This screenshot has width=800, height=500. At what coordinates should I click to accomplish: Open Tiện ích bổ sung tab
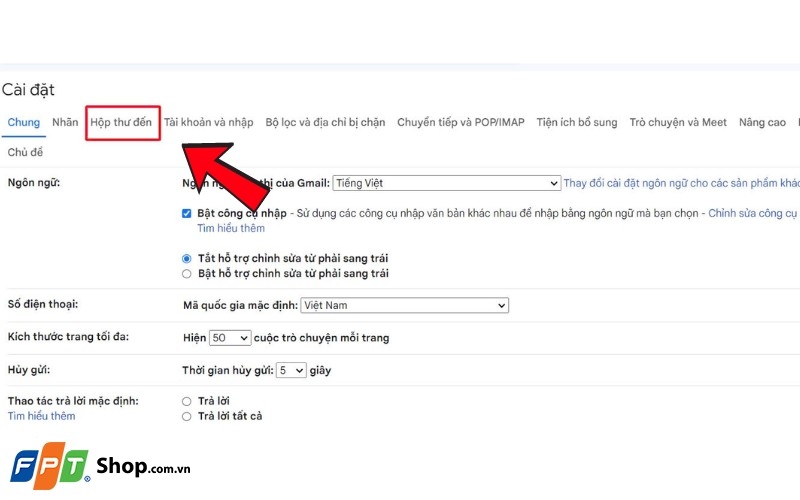click(x=577, y=122)
